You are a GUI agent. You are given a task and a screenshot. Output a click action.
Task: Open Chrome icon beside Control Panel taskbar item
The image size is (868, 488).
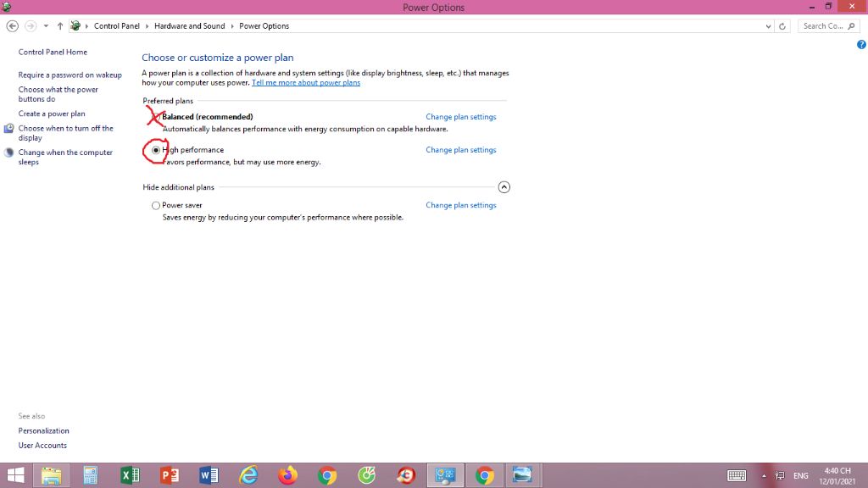click(485, 475)
